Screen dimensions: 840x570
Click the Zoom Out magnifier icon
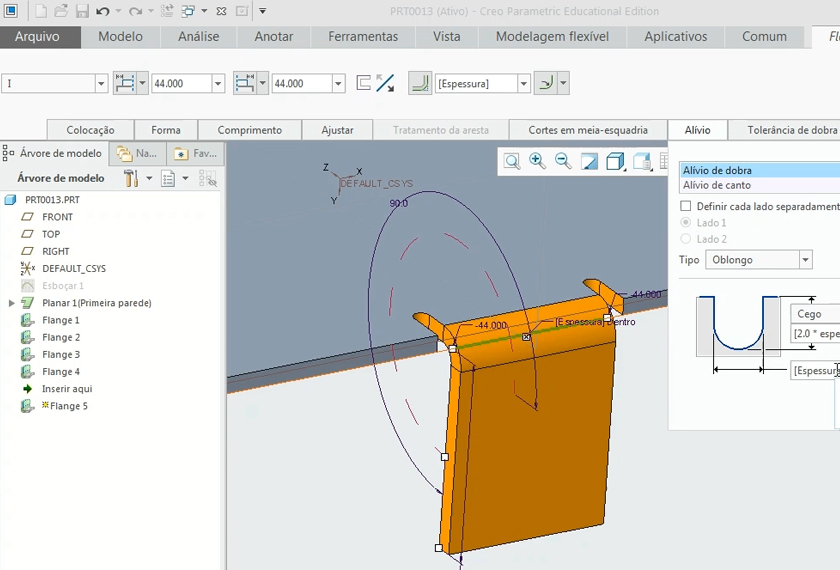[563, 161]
